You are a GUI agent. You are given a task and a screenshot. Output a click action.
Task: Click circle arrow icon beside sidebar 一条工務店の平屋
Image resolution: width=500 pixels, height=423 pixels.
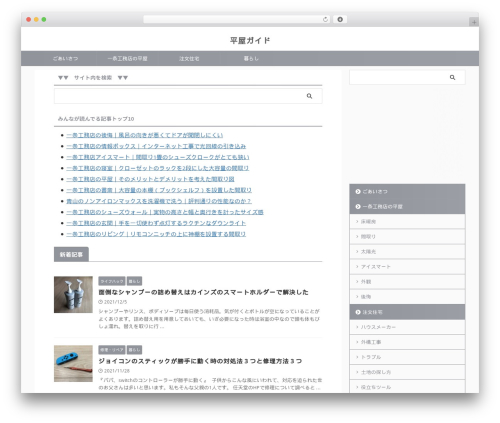(x=358, y=207)
